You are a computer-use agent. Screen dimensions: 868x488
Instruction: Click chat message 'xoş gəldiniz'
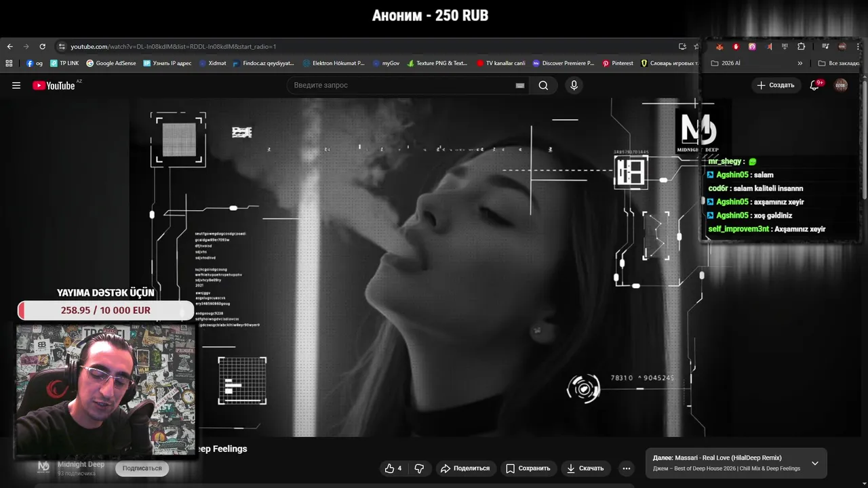pos(774,216)
